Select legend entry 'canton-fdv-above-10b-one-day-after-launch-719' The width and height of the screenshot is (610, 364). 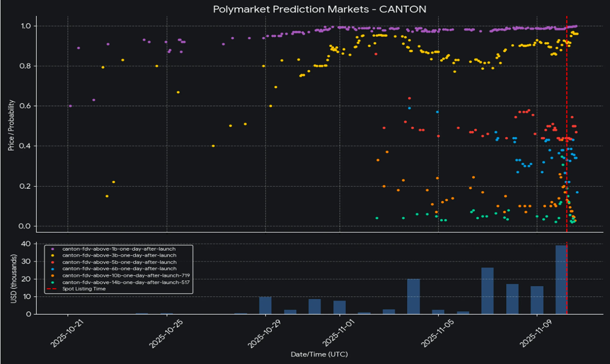pyautogui.click(x=126, y=275)
